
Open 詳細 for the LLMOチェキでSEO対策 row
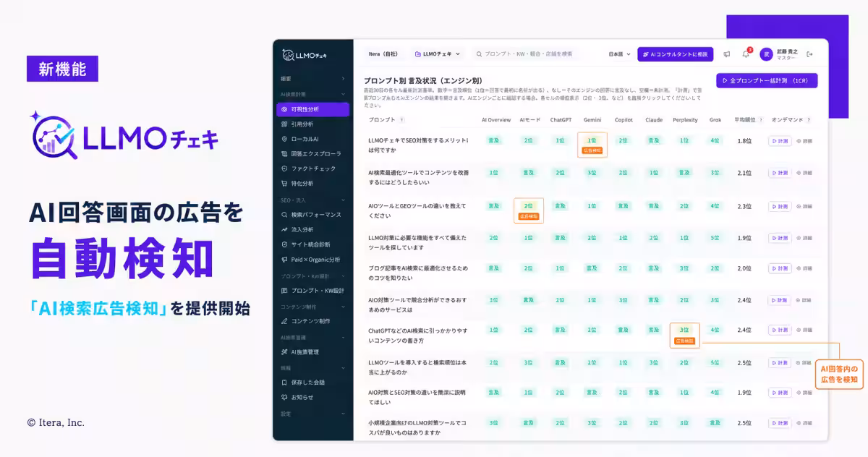tap(804, 141)
